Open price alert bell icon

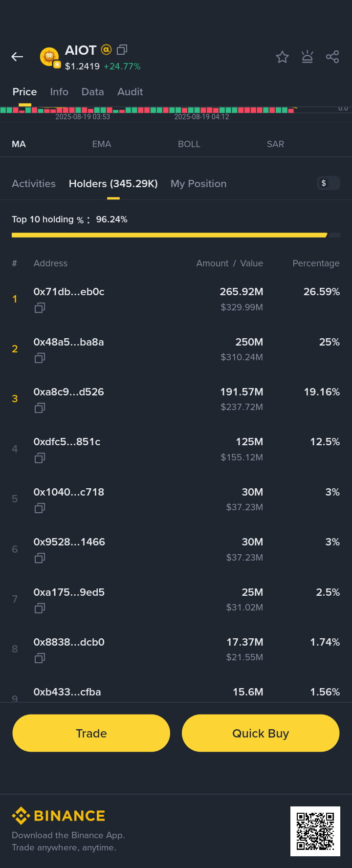point(307,57)
